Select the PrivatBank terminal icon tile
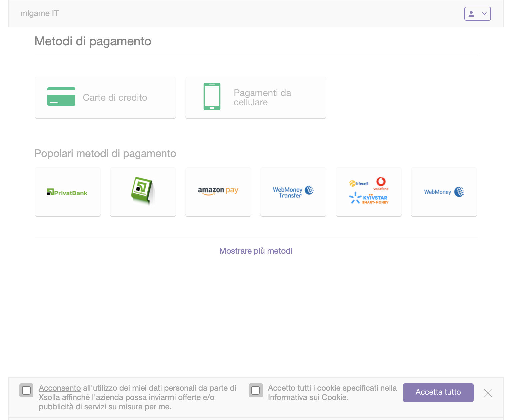The width and height of the screenshot is (505, 420). 143,192
